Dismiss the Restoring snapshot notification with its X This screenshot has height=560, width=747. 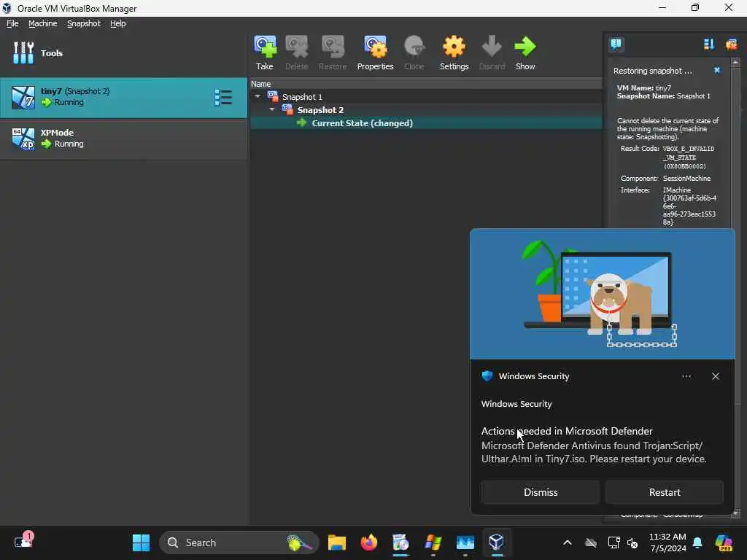tap(716, 70)
